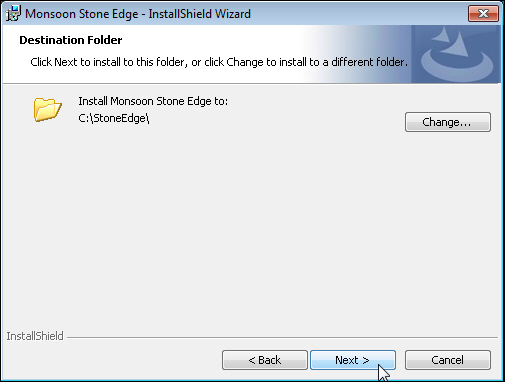Screen dimensions: 505x382
Task: Click the installer icon in the title bar
Action: point(14,14)
